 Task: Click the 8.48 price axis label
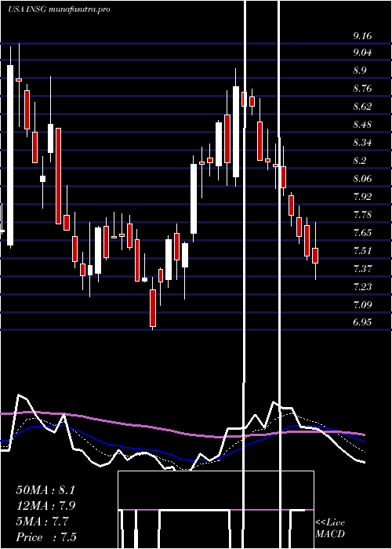tap(362, 125)
